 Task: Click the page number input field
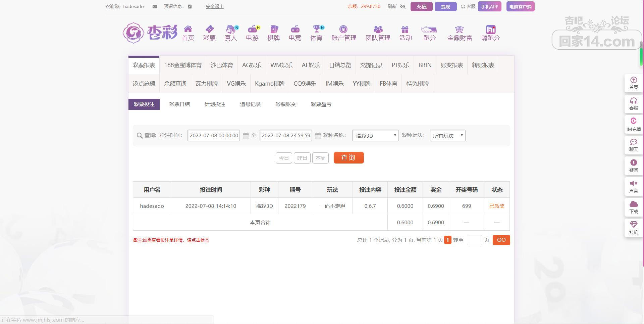click(x=474, y=240)
